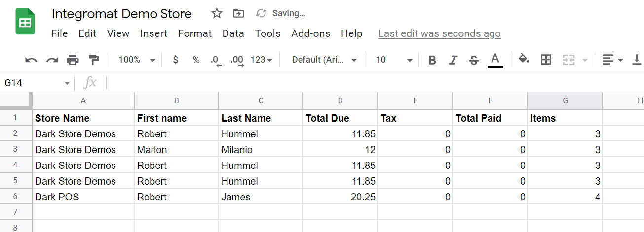Viewport: 644px width, 232px height.
Task: Open font size 10 dropdown
Action: click(x=394, y=60)
